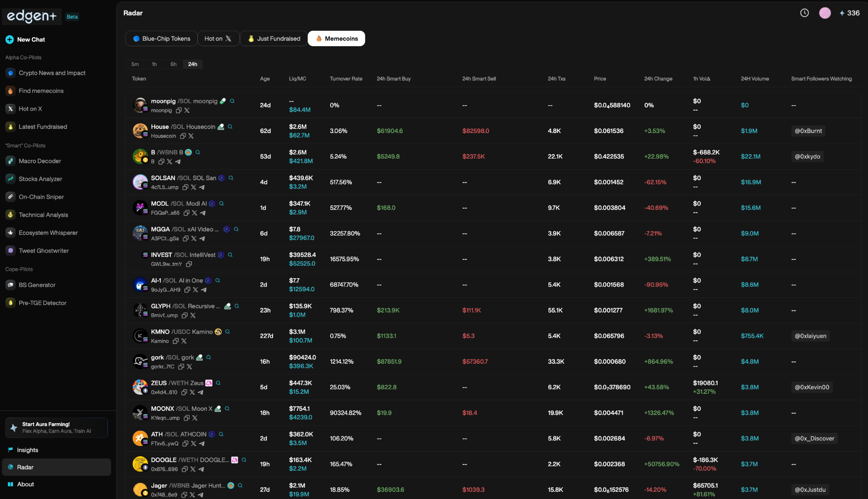Search the SOLSAN token with magnifier icon
868x499 pixels.
tap(231, 178)
